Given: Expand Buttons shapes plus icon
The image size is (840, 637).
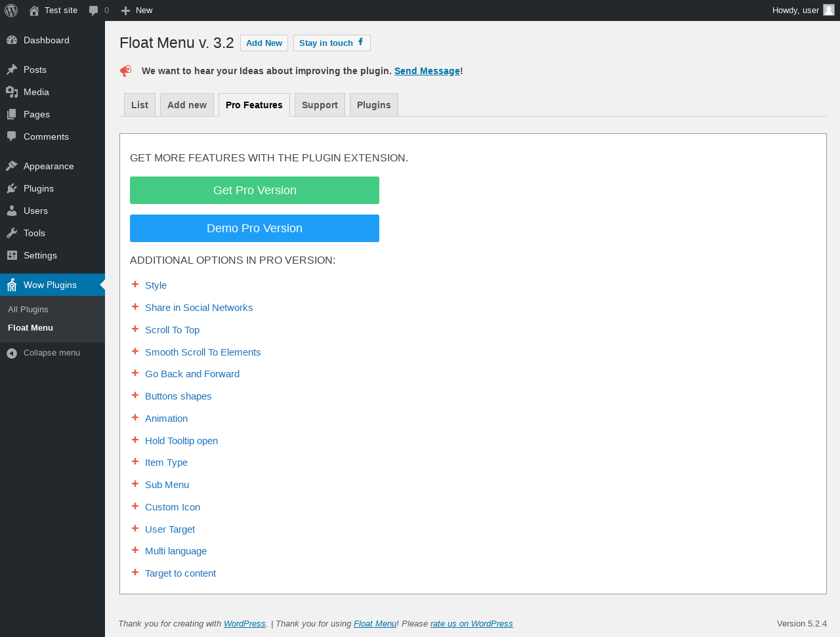Looking at the screenshot, I should (x=135, y=395).
